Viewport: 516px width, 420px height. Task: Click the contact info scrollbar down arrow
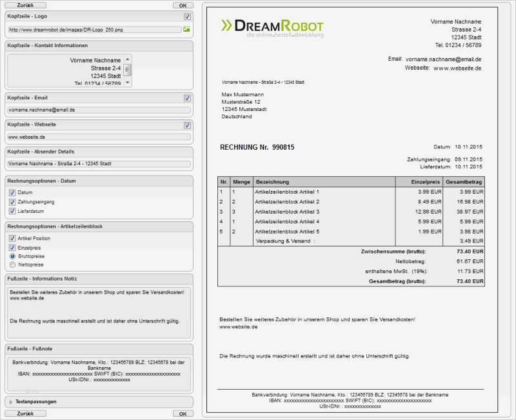[x=128, y=83]
